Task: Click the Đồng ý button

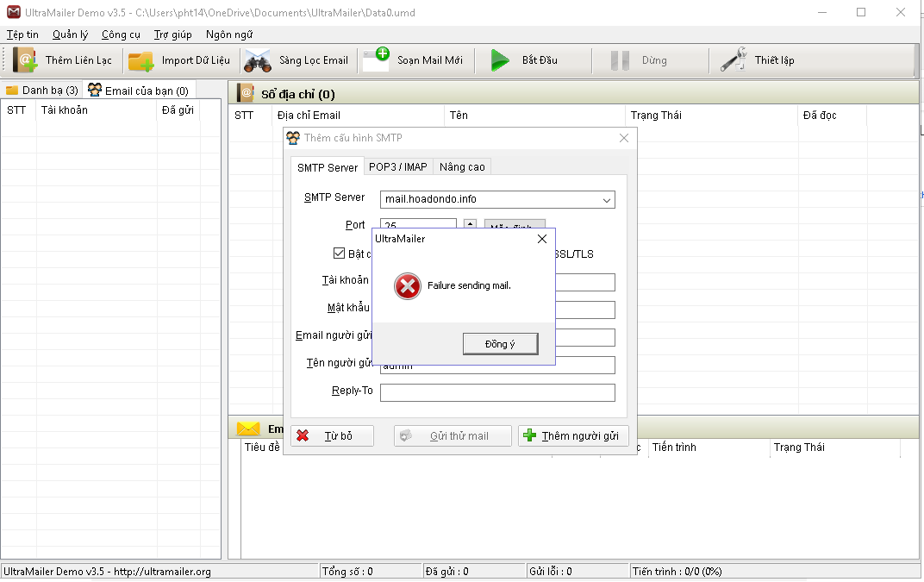Action: (x=500, y=344)
